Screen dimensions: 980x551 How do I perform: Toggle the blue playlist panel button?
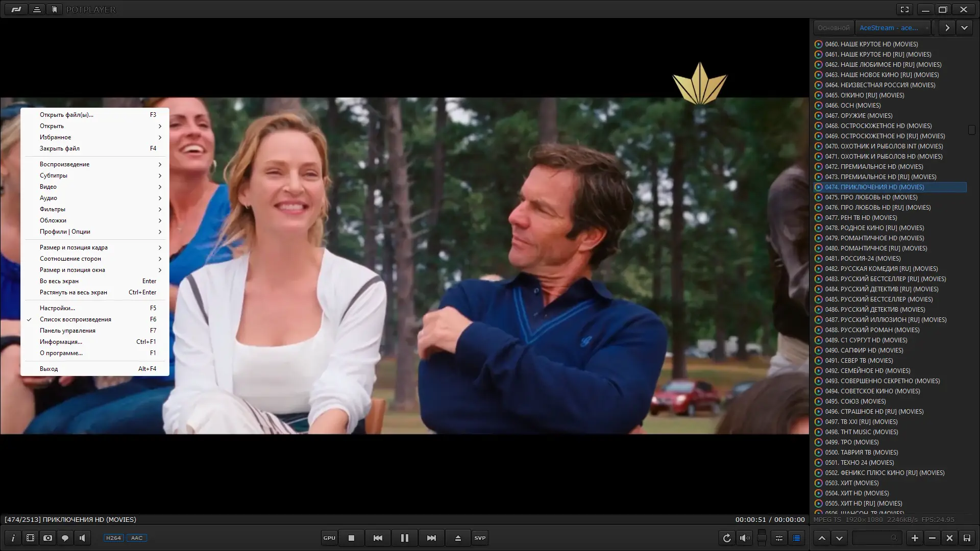pyautogui.click(x=796, y=538)
